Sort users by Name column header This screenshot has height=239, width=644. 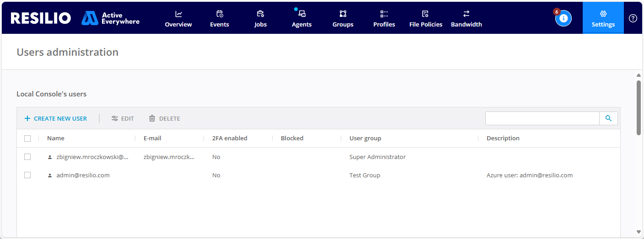[x=56, y=138]
